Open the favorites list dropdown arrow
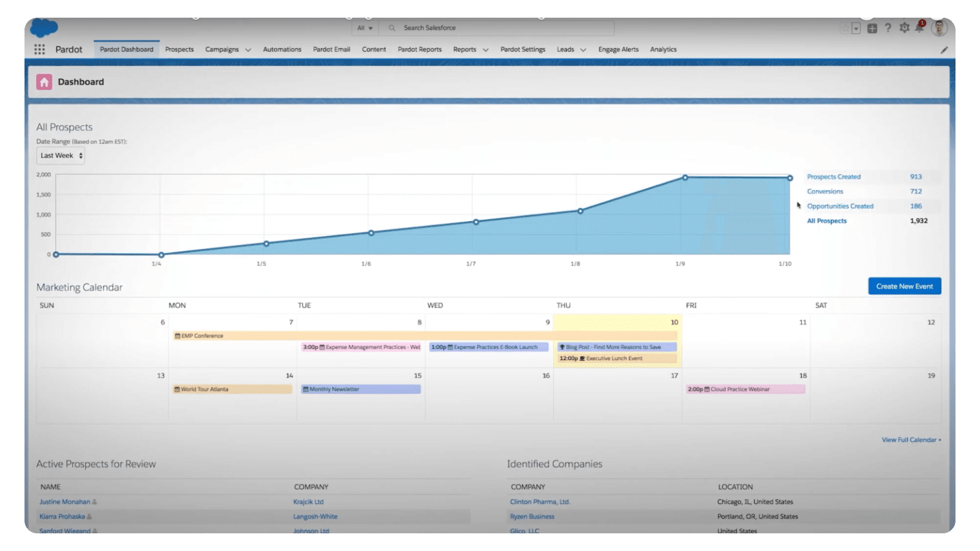 (x=856, y=29)
